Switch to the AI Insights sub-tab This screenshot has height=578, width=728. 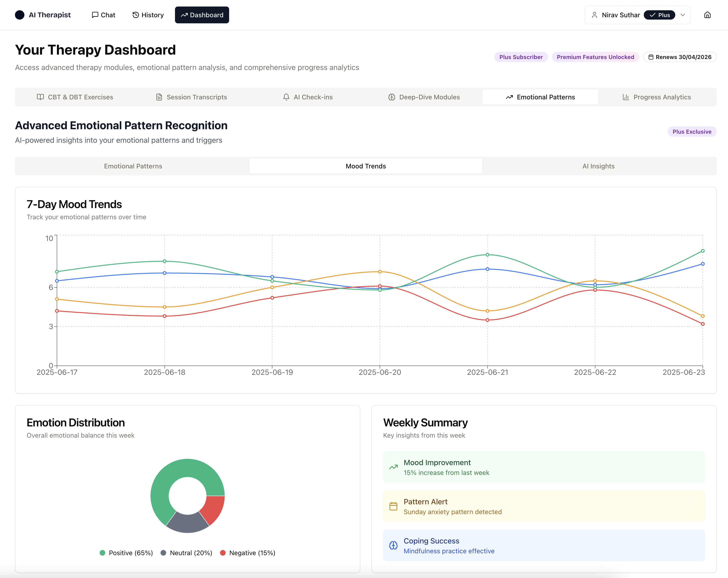(x=598, y=166)
